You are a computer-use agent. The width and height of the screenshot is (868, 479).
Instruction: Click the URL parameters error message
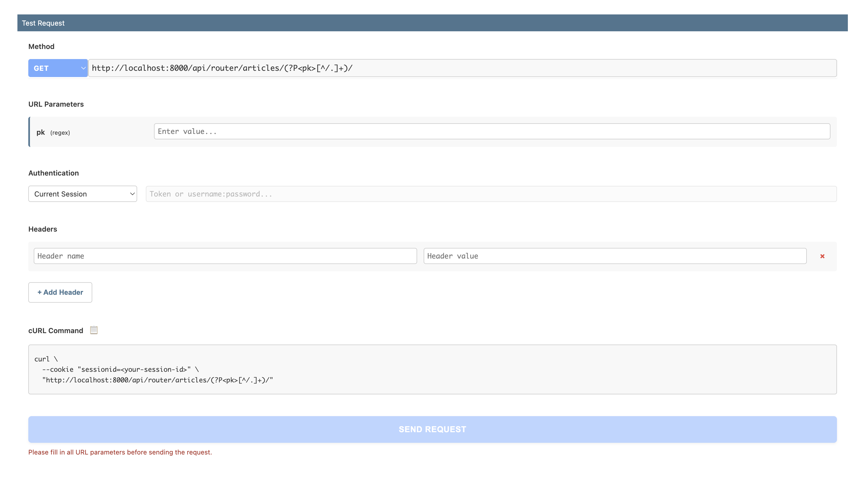(120, 452)
